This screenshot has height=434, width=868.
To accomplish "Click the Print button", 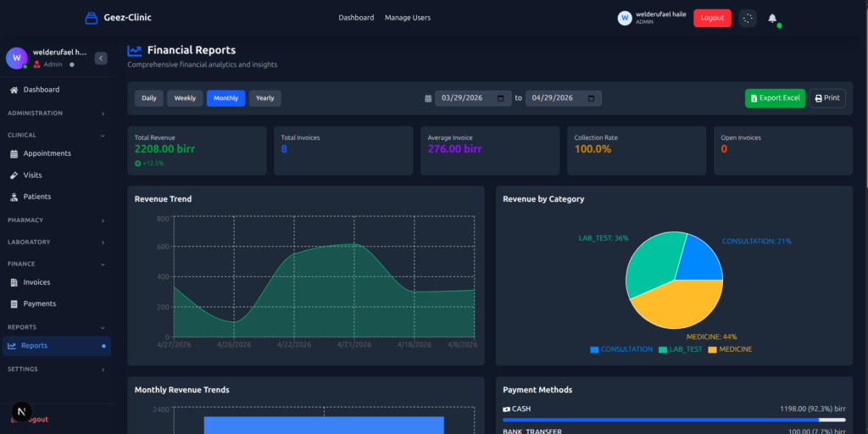I will tap(827, 98).
